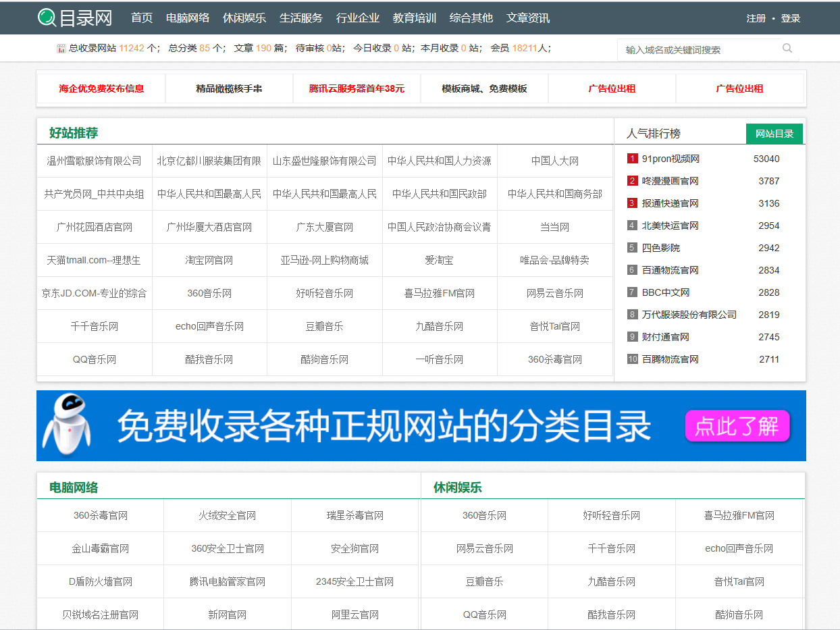Click the small stats icon before 总收录网站

click(x=61, y=49)
